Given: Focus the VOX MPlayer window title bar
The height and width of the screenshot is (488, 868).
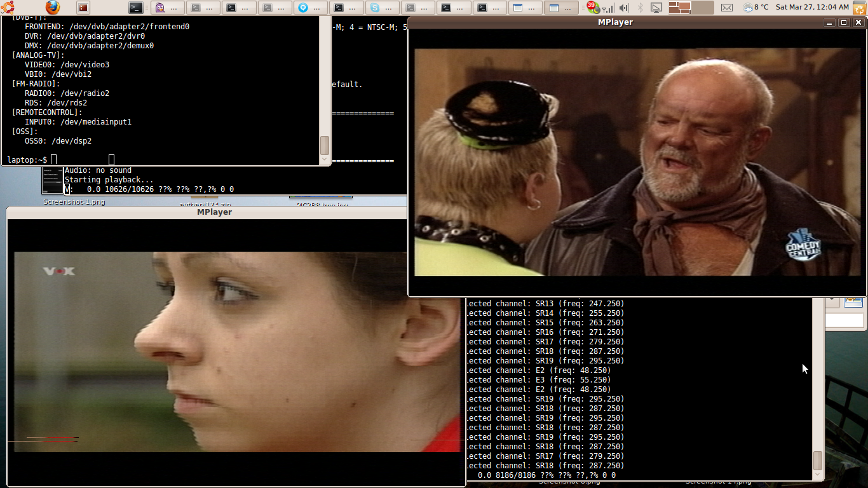Looking at the screenshot, I should click(214, 212).
